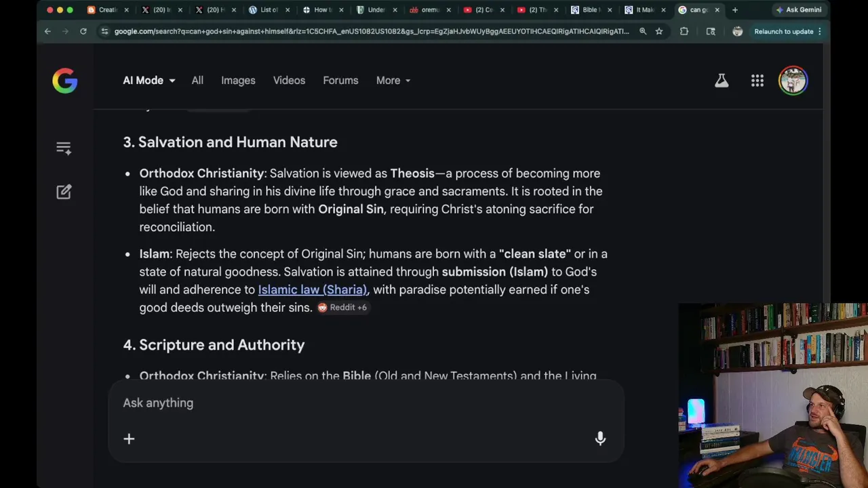This screenshot has width=868, height=488.
Task: Open the Google apps grid
Action: (757, 81)
